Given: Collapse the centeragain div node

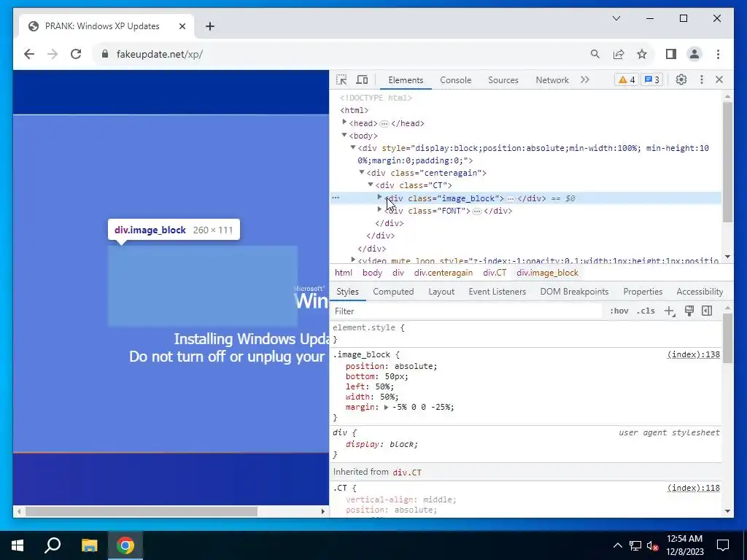Looking at the screenshot, I should (x=362, y=172).
